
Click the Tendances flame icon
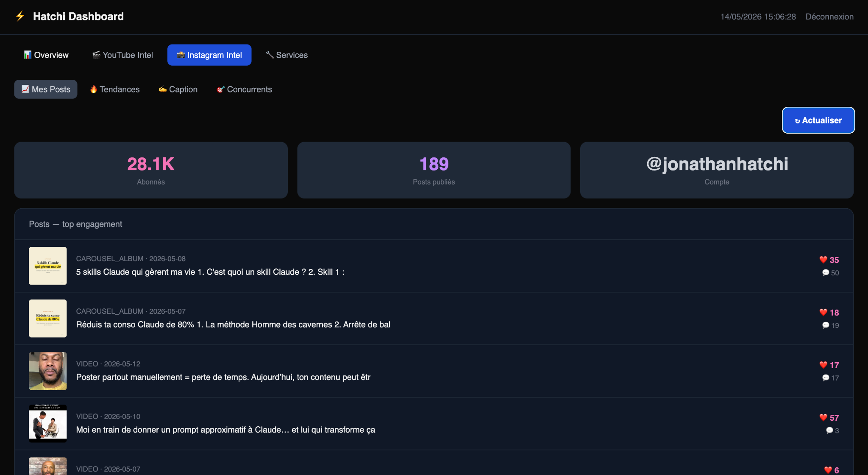pyautogui.click(x=94, y=89)
